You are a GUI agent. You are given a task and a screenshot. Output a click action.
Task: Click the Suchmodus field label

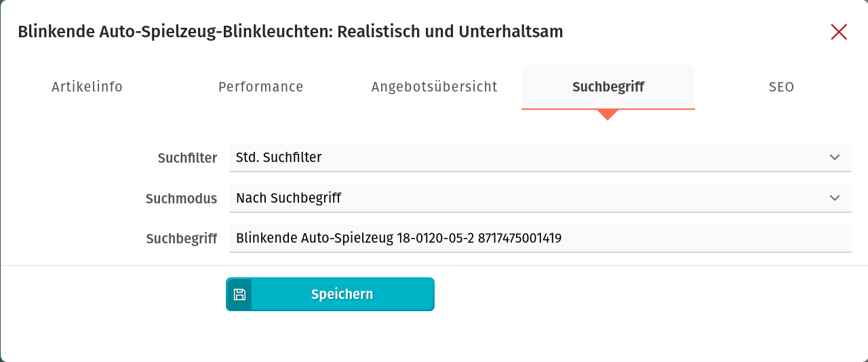coord(181,199)
